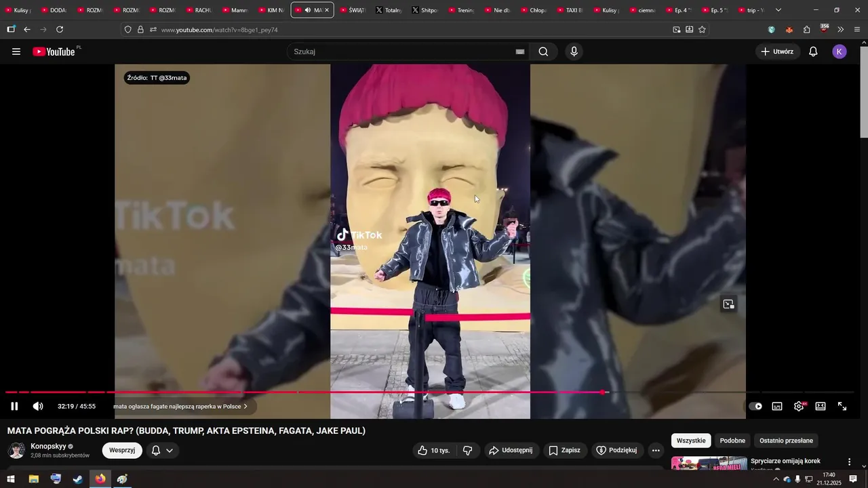The height and width of the screenshot is (488, 868).
Task: Click the address bar URL youtube.com/watch
Action: (x=220, y=30)
